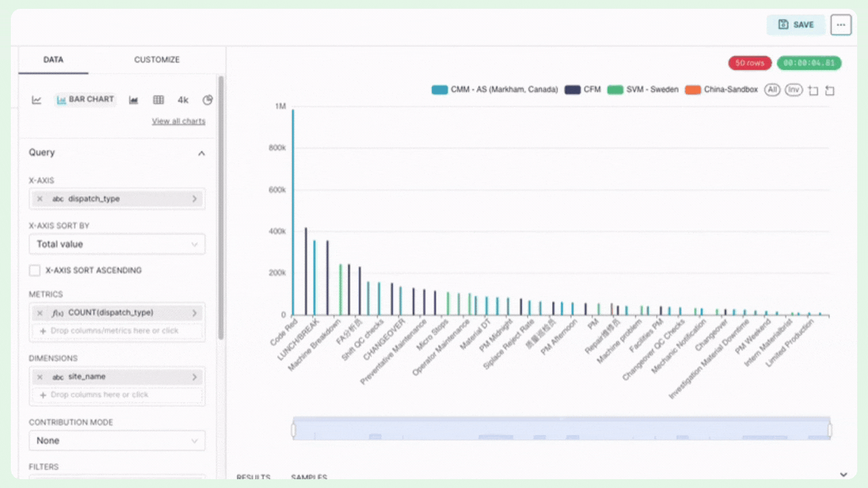Click the chart data zoom slider track

561,429
